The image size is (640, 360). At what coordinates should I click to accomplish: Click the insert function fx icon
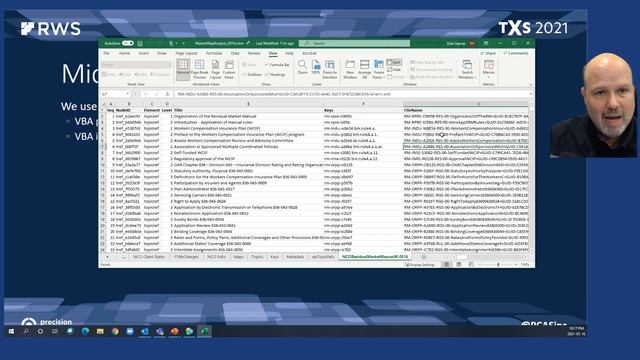167,94
